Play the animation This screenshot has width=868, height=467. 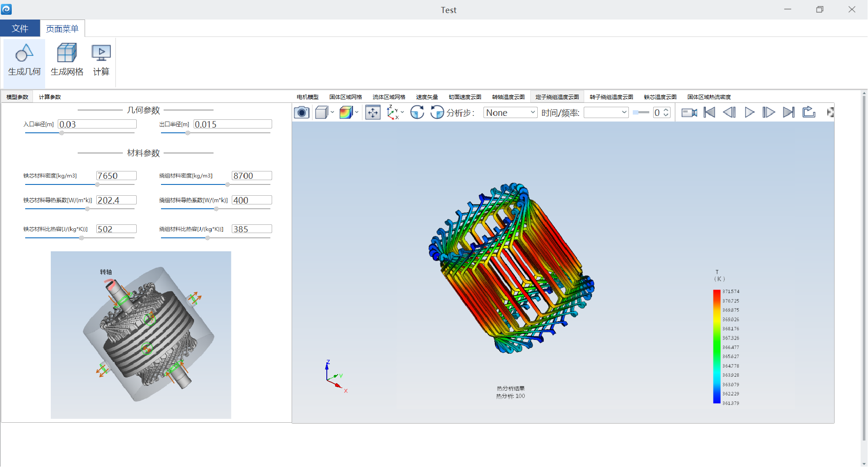point(750,113)
